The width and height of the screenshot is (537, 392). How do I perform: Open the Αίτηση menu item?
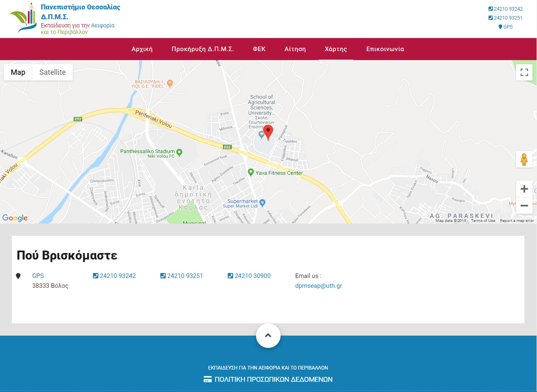[x=295, y=49]
